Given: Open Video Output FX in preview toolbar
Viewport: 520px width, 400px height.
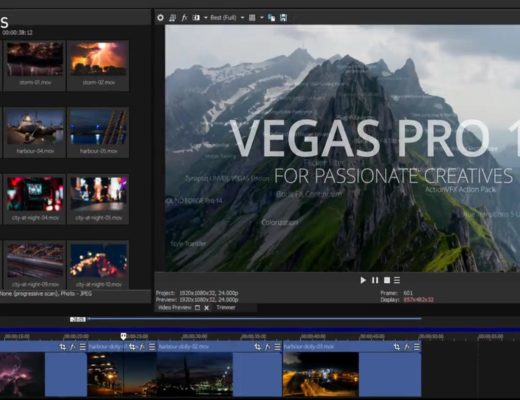Looking at the screenshot, I should point(184,18).
